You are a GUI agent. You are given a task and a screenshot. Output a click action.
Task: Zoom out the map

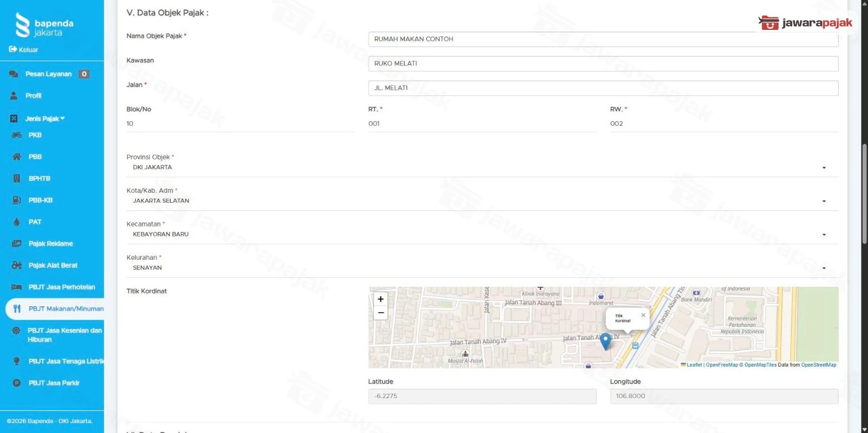[x=380, y=313]
